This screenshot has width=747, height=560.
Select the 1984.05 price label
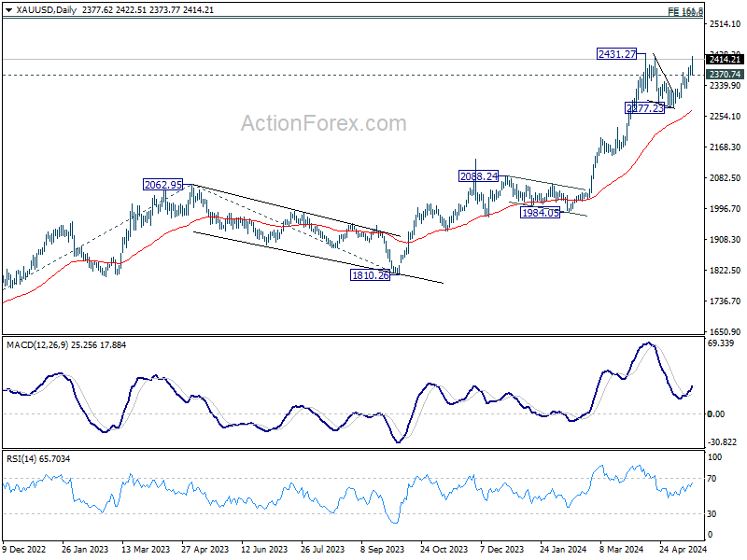[541, 213]
